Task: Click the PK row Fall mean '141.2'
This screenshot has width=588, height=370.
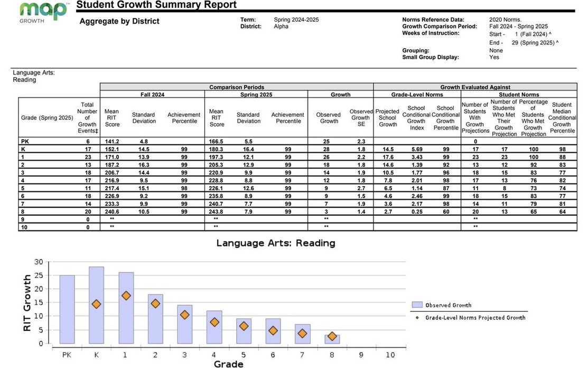Action: point(112,142)
